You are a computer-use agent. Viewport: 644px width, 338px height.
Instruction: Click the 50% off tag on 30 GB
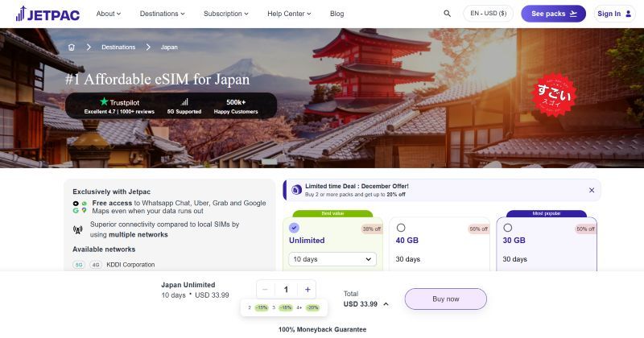585,229
